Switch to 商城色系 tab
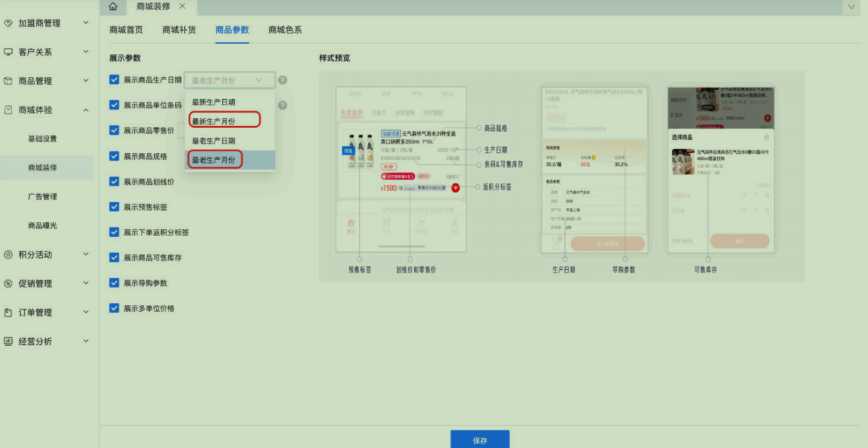 point(285,30)
